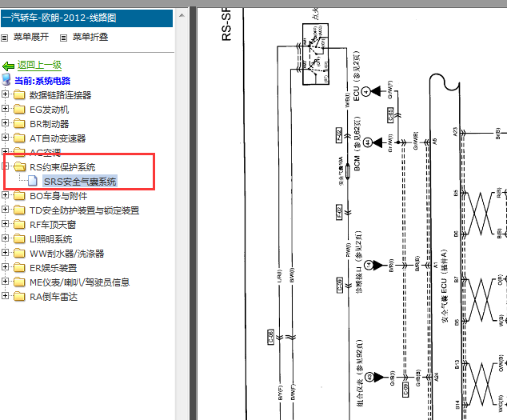
Task: Click the 菜单展开 text link
Action: point(31,38)
